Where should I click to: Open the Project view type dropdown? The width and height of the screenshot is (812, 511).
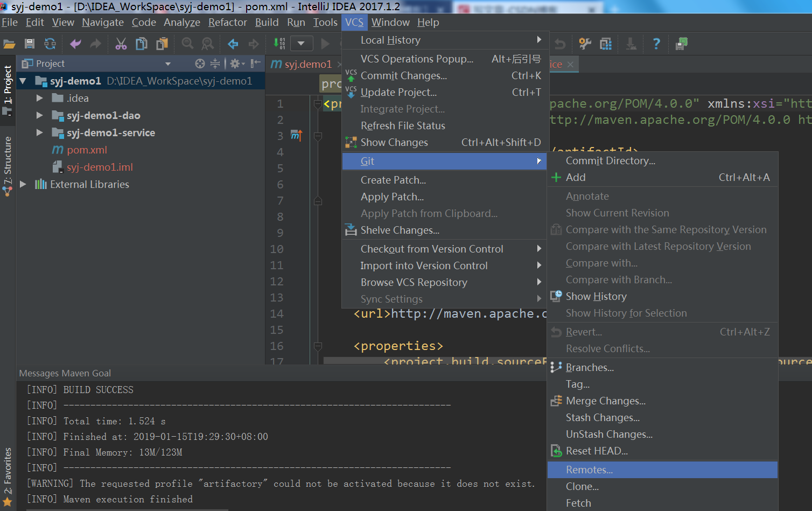coord(168,64)
